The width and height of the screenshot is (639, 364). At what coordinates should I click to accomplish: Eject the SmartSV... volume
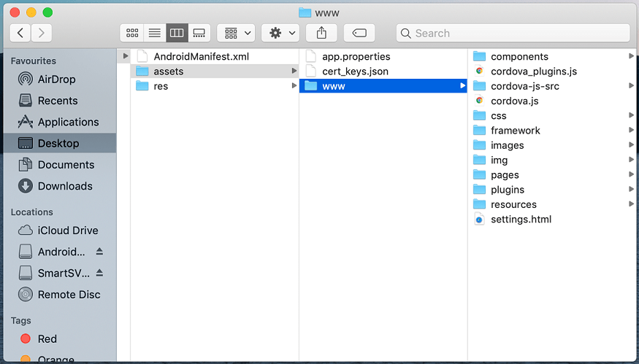tap(99, 272)
